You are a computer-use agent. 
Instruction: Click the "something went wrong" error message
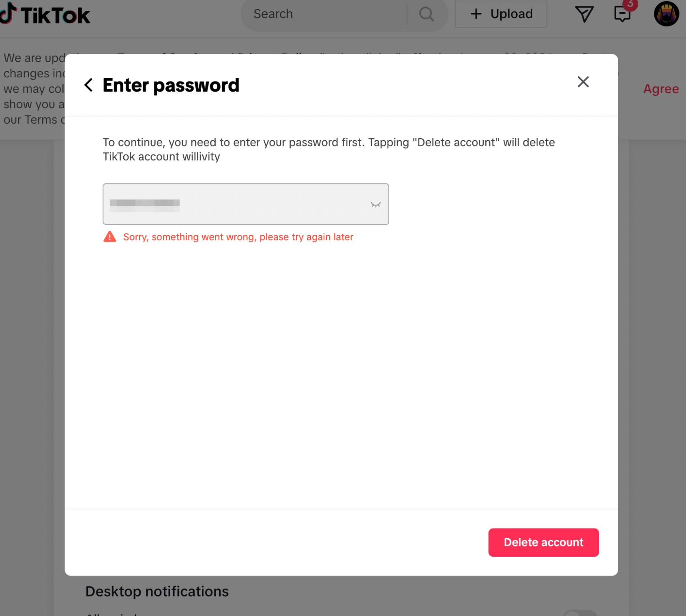pos(238,237)
